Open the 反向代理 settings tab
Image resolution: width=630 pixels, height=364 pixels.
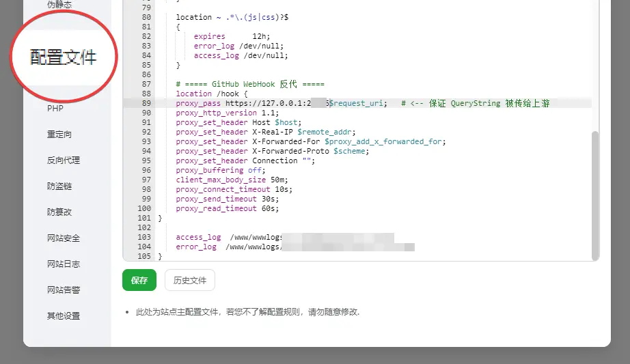tap(63, 160)
